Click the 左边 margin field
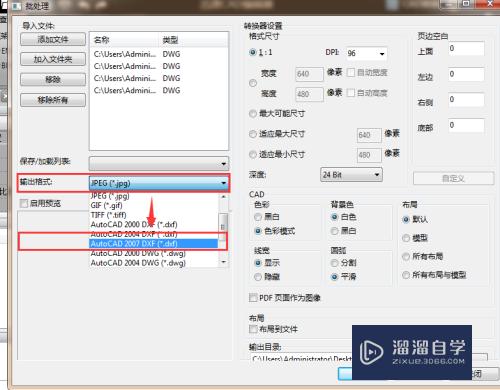 (x=466, y=74)
